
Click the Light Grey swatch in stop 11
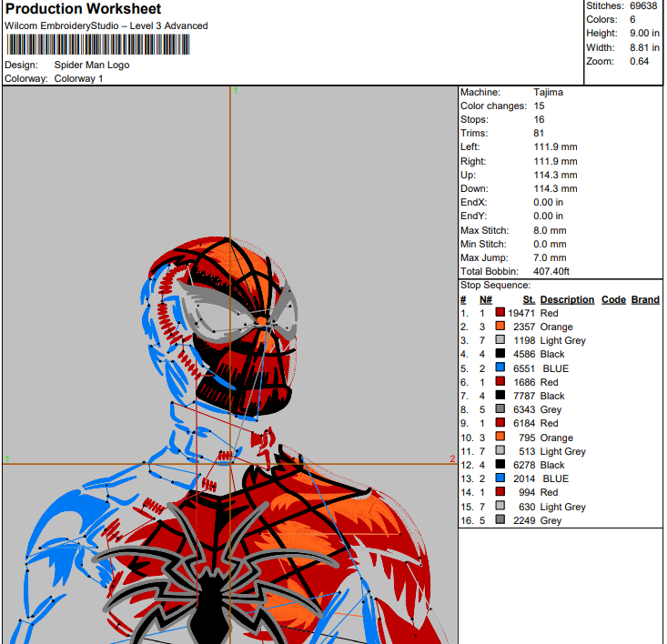pyautogui.click(x=500, y=450)
